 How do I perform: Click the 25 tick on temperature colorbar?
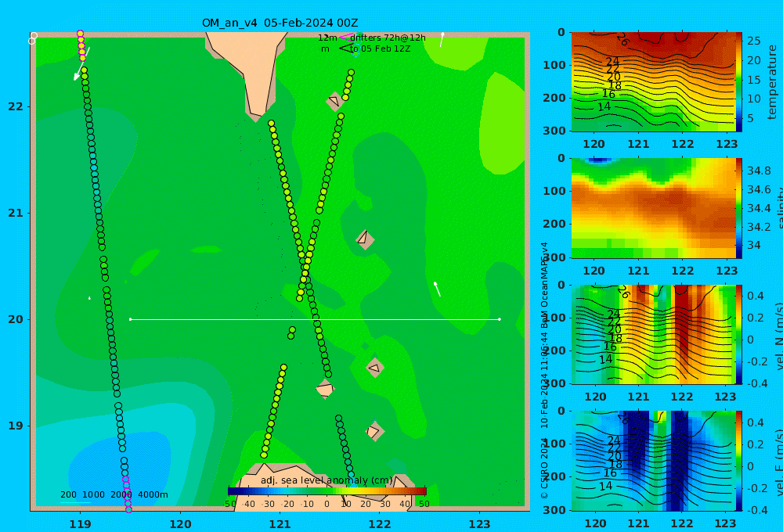[753, 41]
